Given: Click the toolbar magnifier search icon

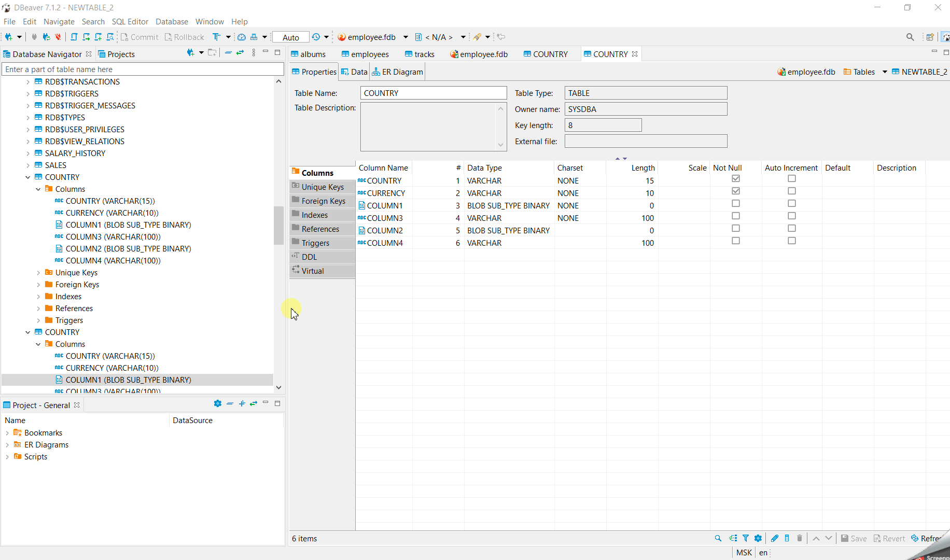Looking at the screenshot, I should [x=910, y=37].
